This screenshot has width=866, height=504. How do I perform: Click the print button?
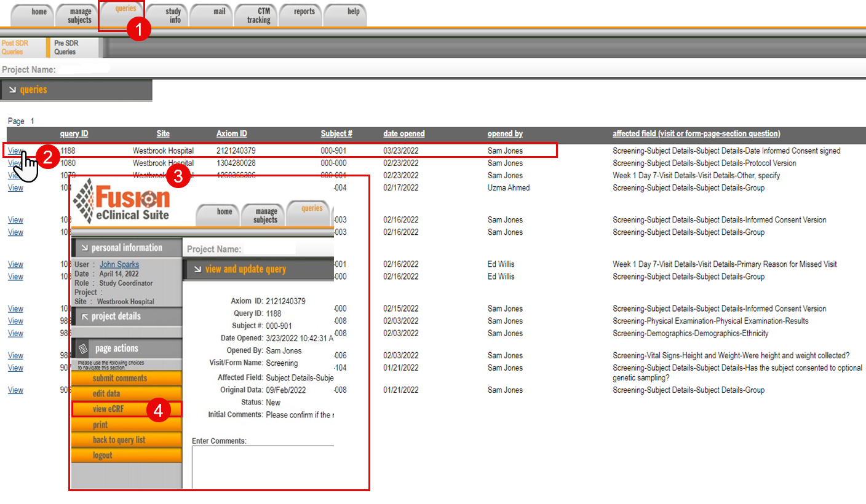[127, 425]
